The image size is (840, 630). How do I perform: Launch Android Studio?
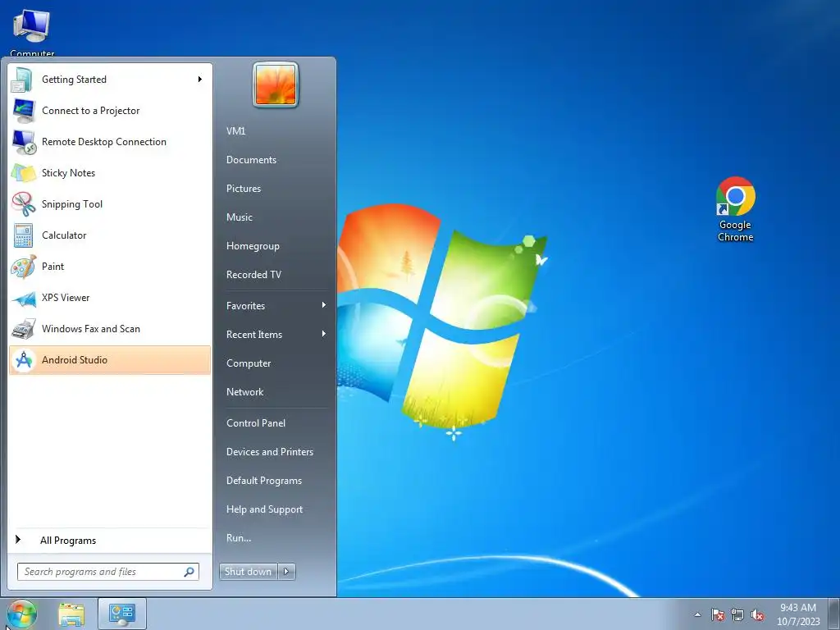point(110,360)
